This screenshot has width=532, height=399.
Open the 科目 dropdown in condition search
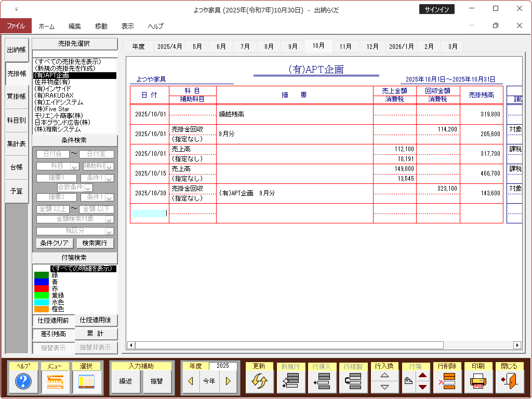point(74,166)
